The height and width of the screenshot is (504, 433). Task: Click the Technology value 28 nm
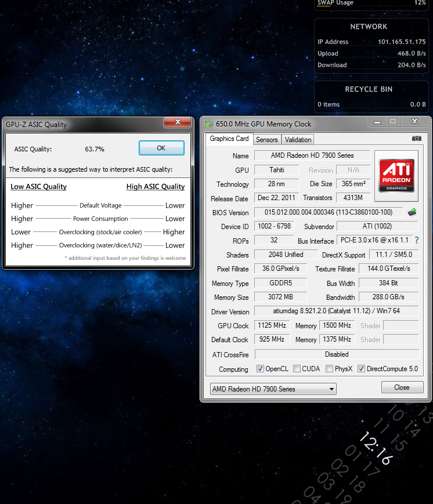(277, 184)
